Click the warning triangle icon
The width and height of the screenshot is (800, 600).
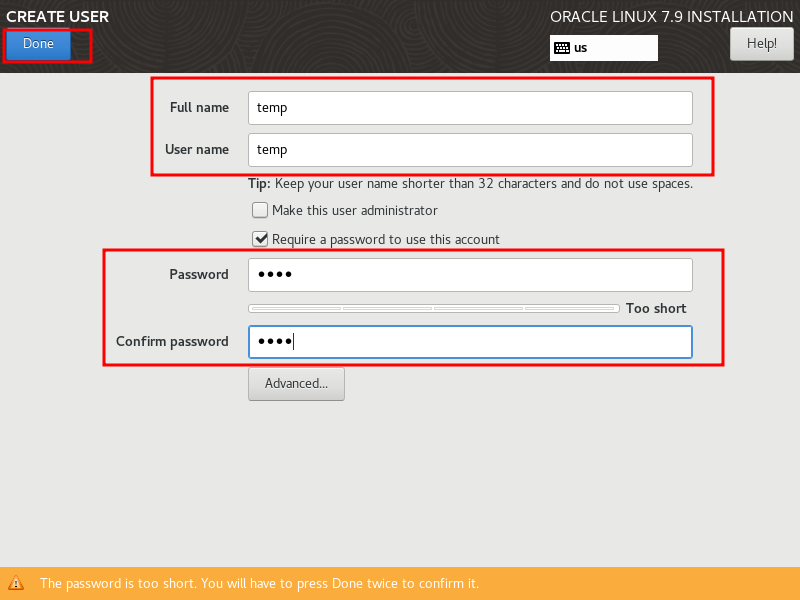click(x=16, y=583)
